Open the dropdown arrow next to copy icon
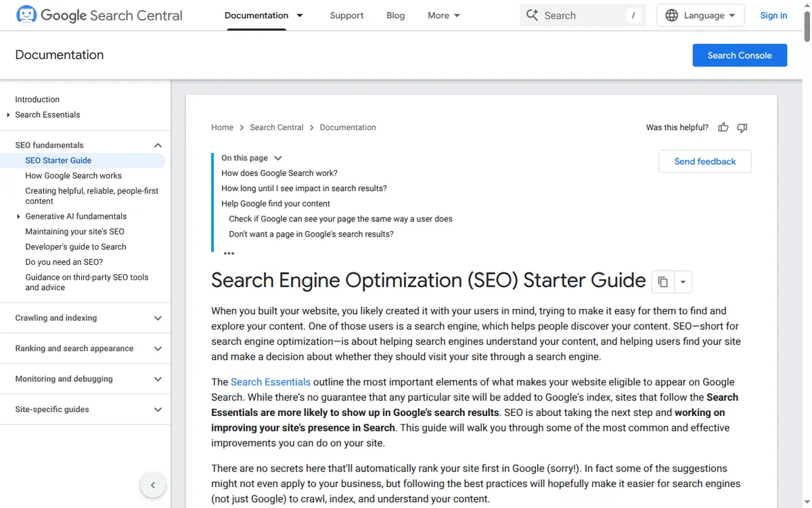Screen dimensions: 812x508 [x=683, y=282]
